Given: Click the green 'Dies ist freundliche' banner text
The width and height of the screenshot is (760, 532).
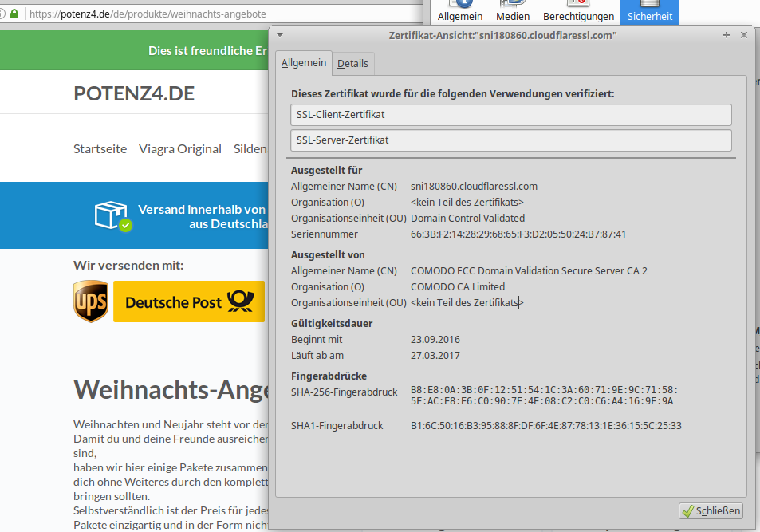Looking at the screenshot, I should pyautogui.click(x=208, y=51).
